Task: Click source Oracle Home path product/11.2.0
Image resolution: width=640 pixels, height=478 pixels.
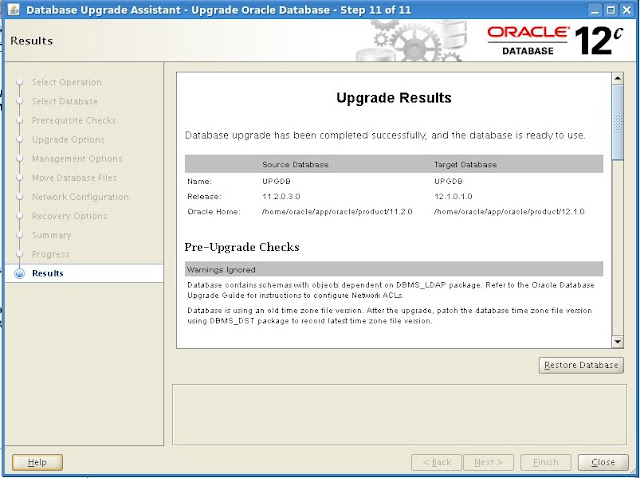Action: coord(337,211)
